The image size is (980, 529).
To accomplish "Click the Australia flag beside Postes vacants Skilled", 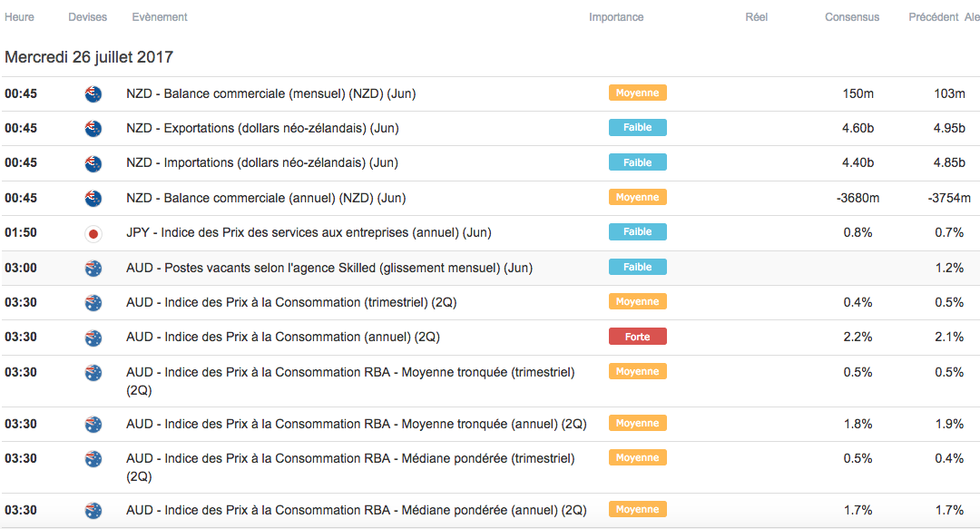I will [x=93, y=268].
